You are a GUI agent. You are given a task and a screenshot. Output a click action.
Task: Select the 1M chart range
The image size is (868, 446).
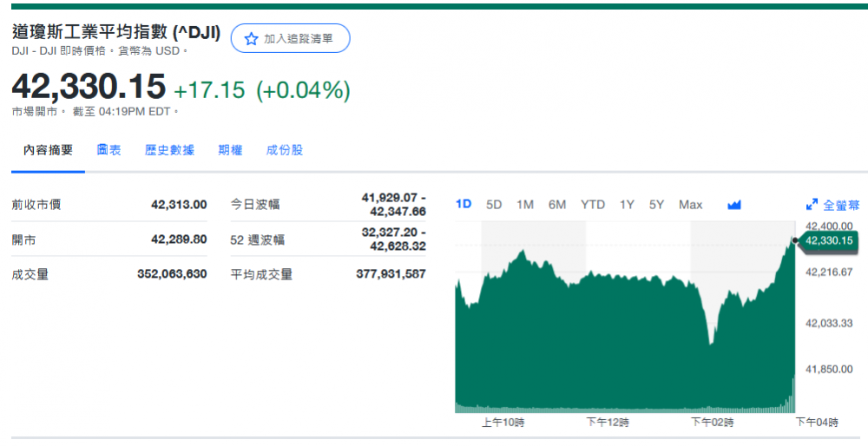[525, 205]
